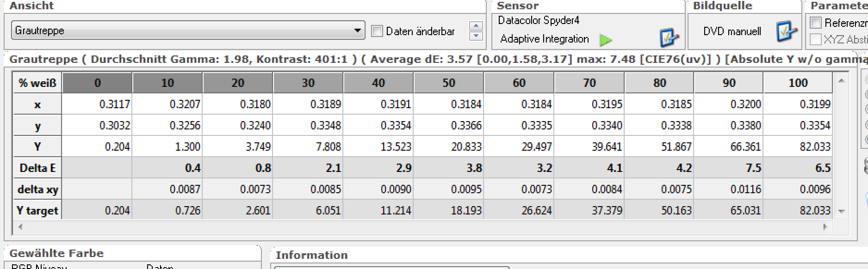Click the Y target 37.379 cell
Viewport: 868px width, 269px height.
point(589,210)
